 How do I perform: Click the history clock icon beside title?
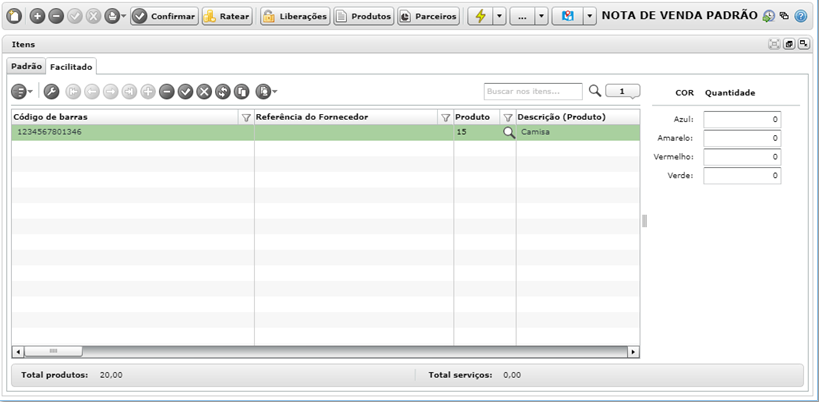768,16
